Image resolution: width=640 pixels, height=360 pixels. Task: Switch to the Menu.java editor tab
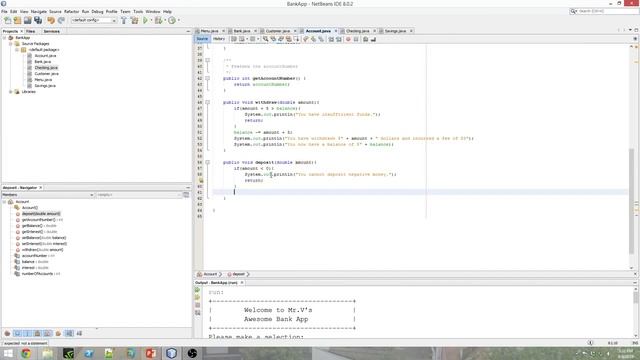[x=209, y=31]
